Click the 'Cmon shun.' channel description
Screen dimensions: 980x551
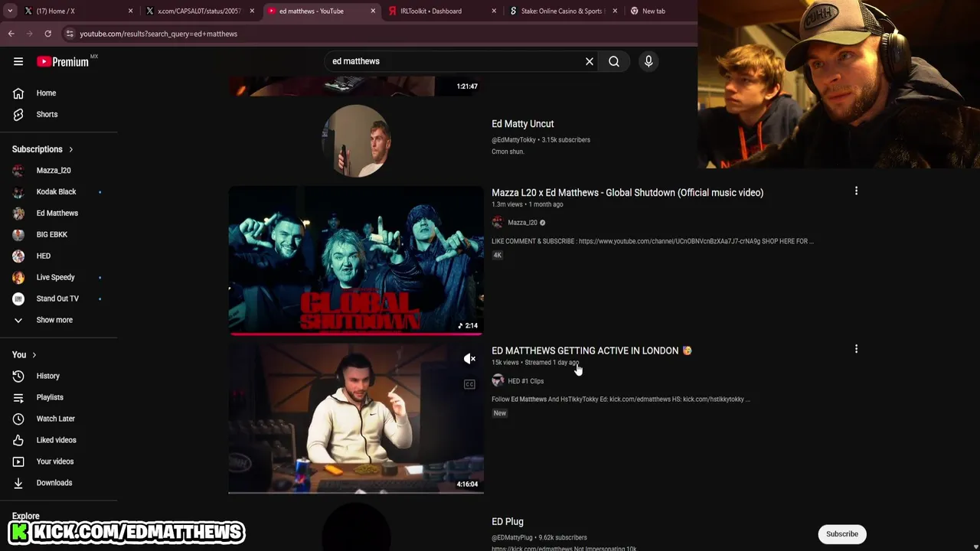pyautogui.click(x=508, y=152)
